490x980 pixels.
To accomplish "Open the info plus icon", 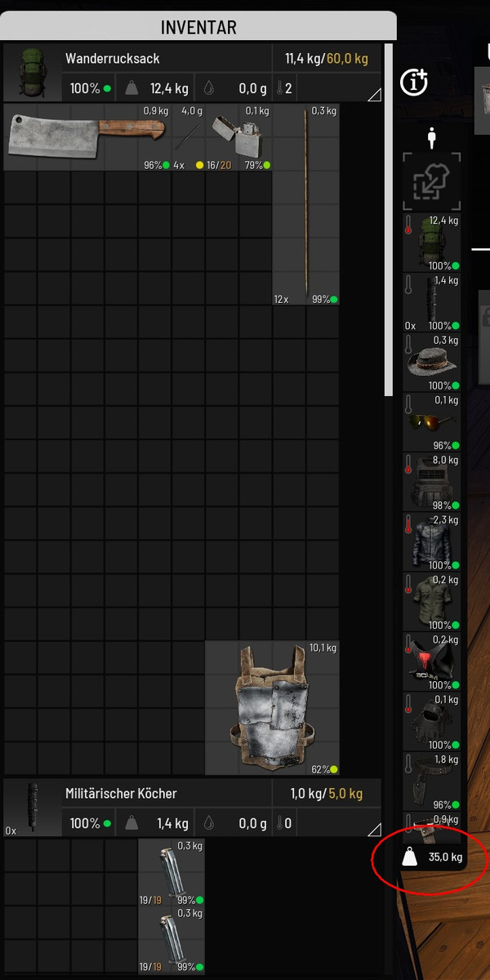I will (415, 82).
